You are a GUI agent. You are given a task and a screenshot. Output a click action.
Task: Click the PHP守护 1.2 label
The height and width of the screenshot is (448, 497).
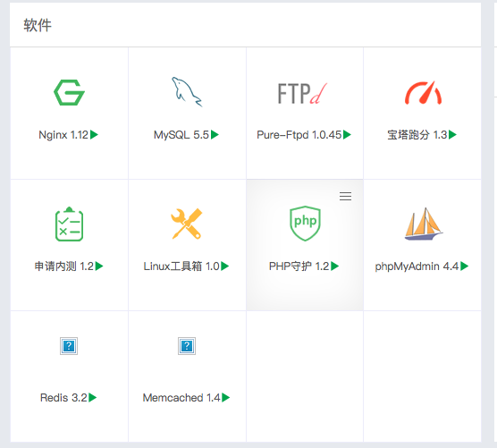(299, 266)
